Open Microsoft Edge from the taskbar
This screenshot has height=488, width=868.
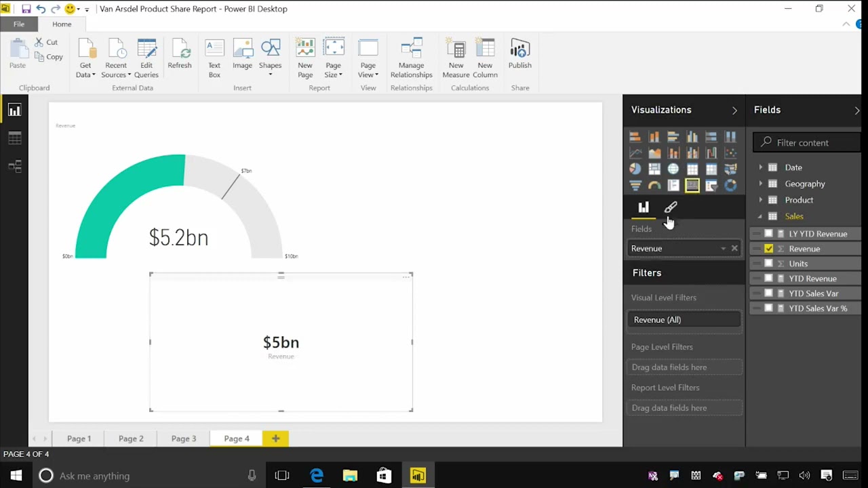coord(317,476)
